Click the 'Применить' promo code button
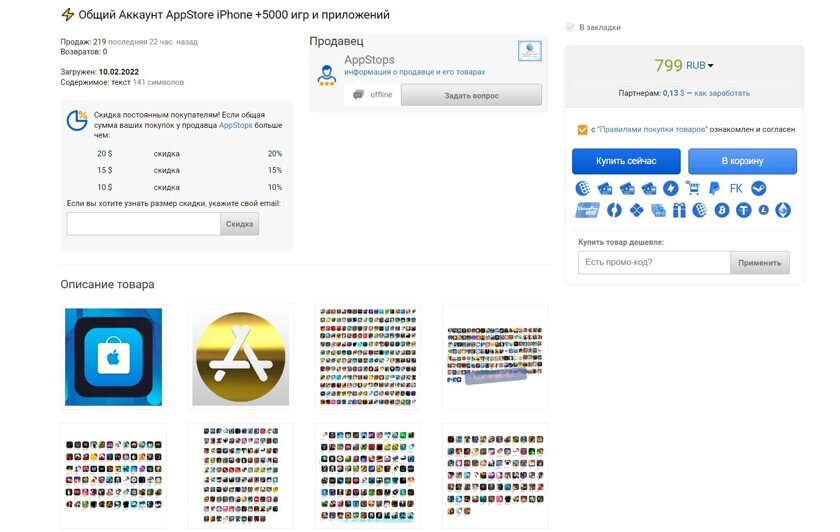This screenshot has height=532, width=840. tap(760, 263)
